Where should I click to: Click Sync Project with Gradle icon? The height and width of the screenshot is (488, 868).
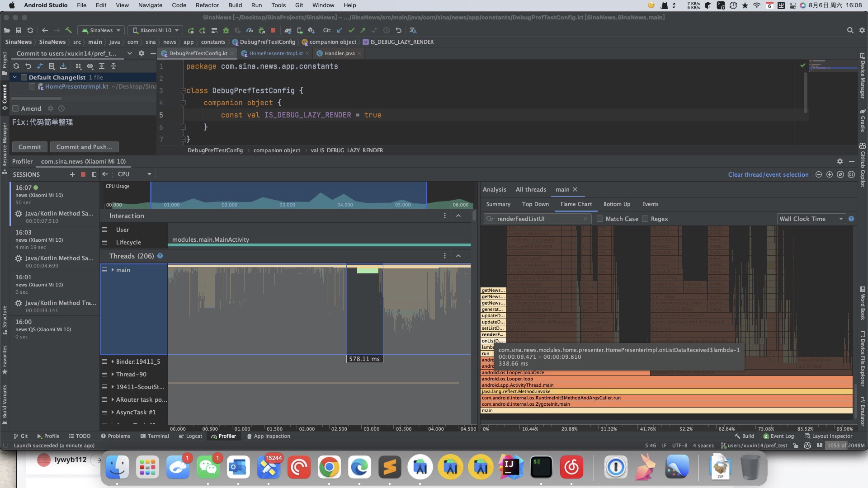pyautogui.click(x=288, y=30)
